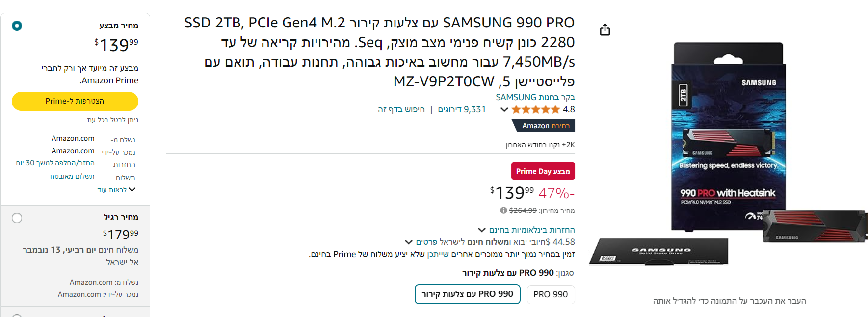Click the Samsung 990 PRO product image
This screenshot has height=317, width=868.
728,152
